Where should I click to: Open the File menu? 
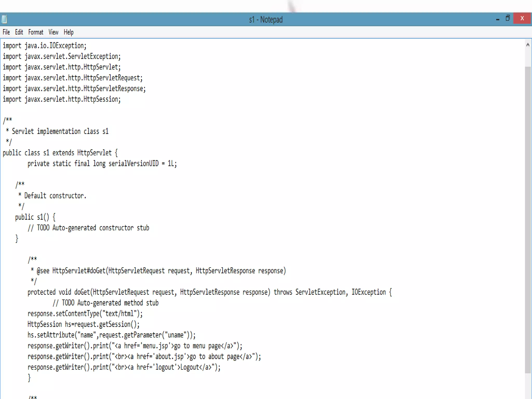point(6,32)
